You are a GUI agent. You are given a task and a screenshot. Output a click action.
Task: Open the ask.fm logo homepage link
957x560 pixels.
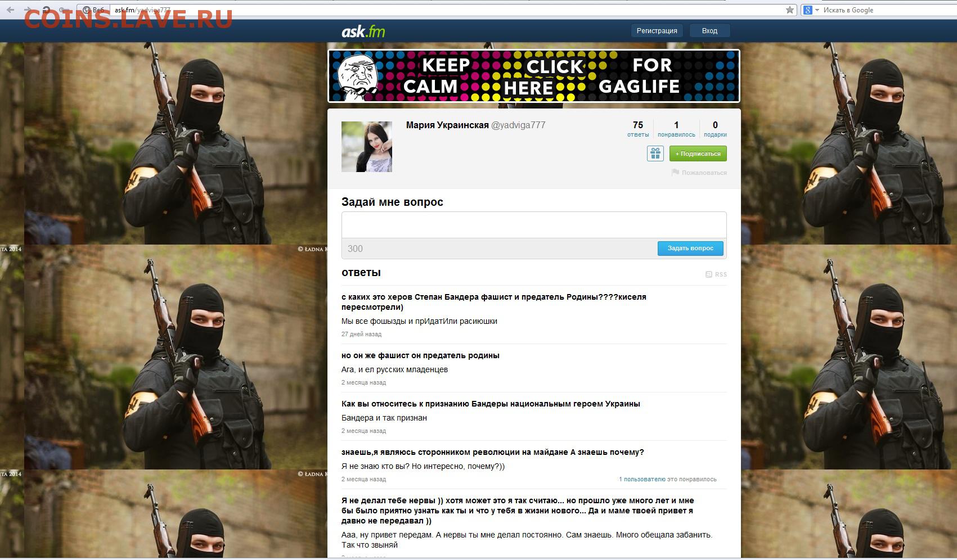[363, 31]
